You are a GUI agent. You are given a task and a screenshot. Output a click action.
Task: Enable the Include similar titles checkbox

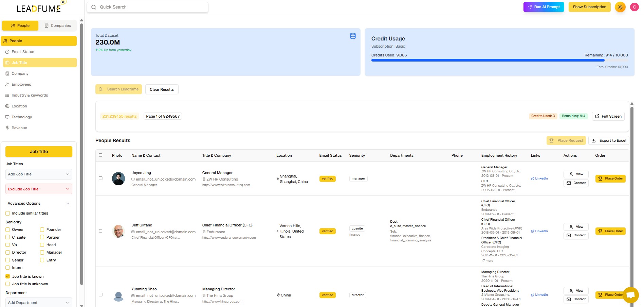point(8,214)
